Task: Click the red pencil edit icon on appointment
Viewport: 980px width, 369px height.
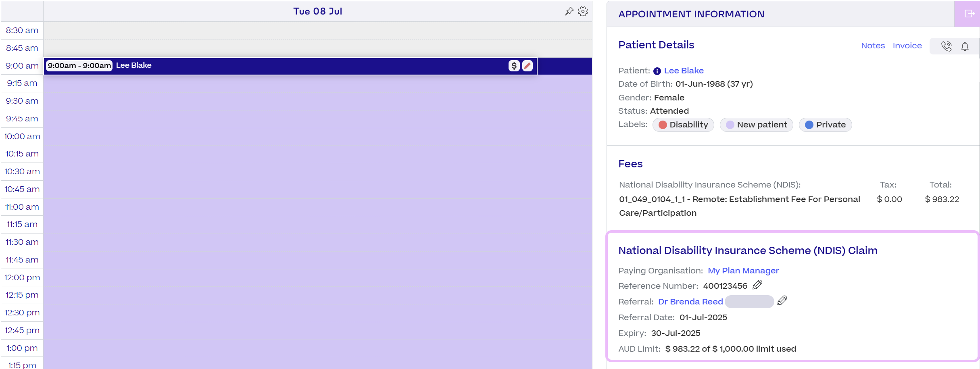Action: (528, 66)
